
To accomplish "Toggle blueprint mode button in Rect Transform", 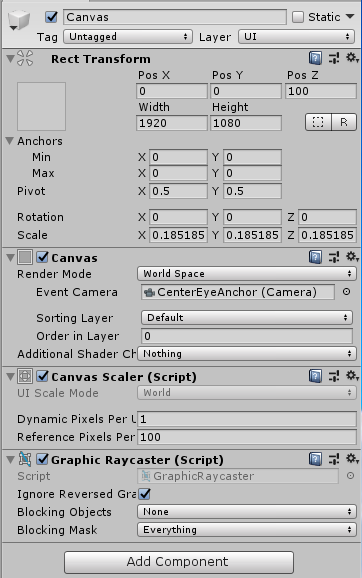I will tap(318, 122).
